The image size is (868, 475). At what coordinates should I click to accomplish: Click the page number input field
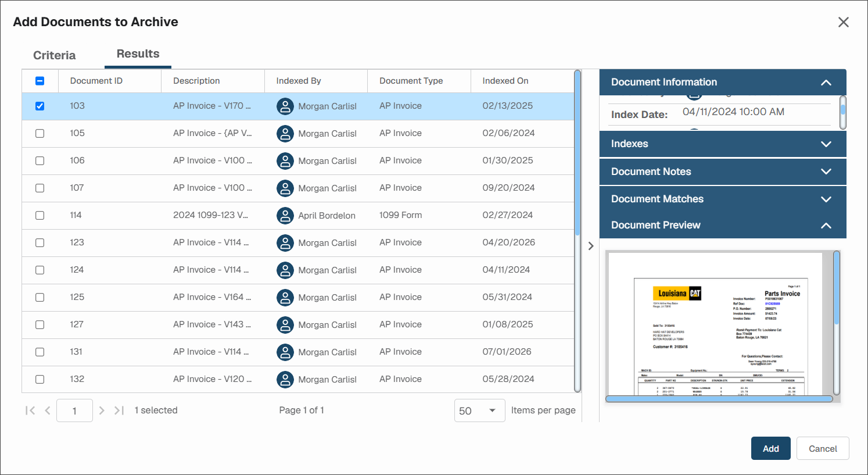click(74, 410)
